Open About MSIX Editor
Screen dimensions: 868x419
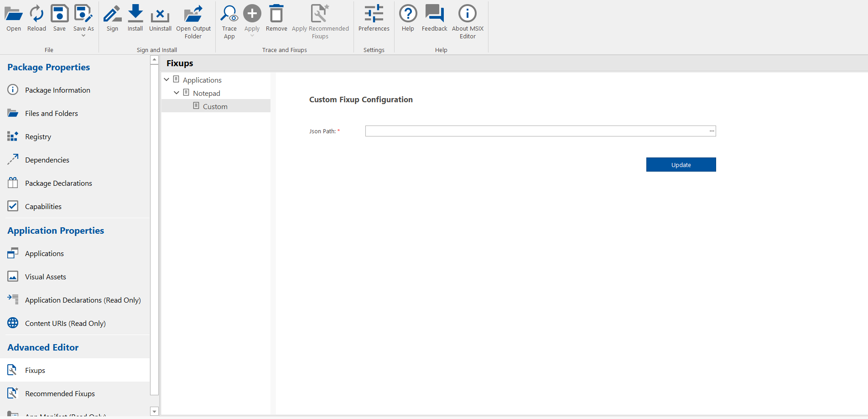click(468, 14)
